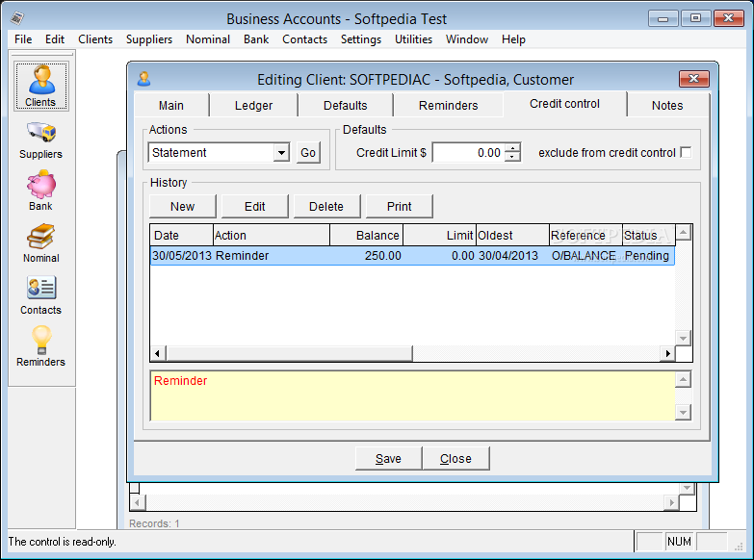Click scroll left arrow in background window

tap(138, 503)
